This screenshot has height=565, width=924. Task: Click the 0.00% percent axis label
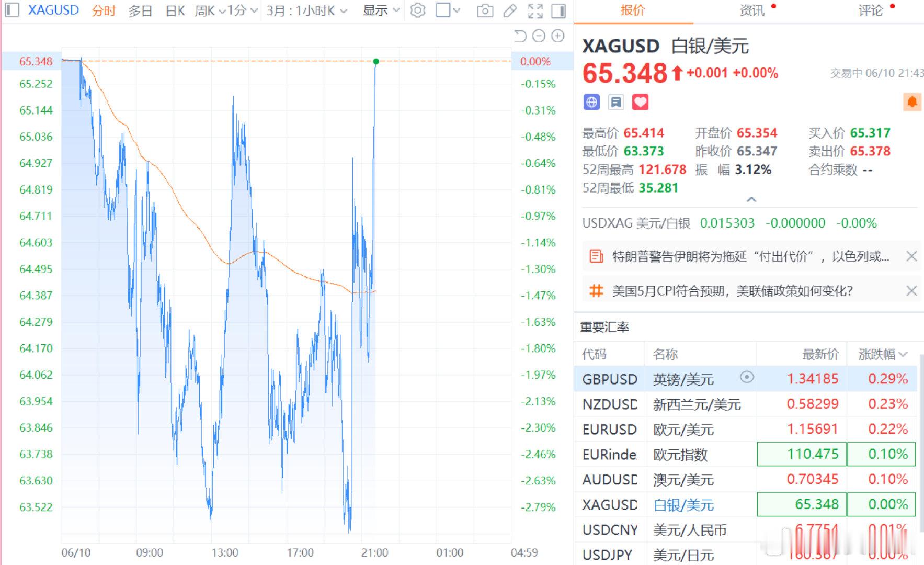click(535, 61)
